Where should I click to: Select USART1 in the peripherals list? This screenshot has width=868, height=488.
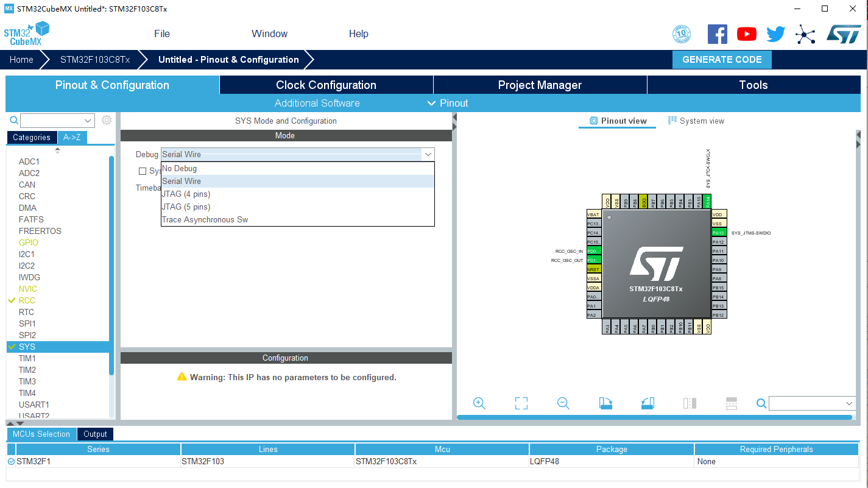click(34, 405)
